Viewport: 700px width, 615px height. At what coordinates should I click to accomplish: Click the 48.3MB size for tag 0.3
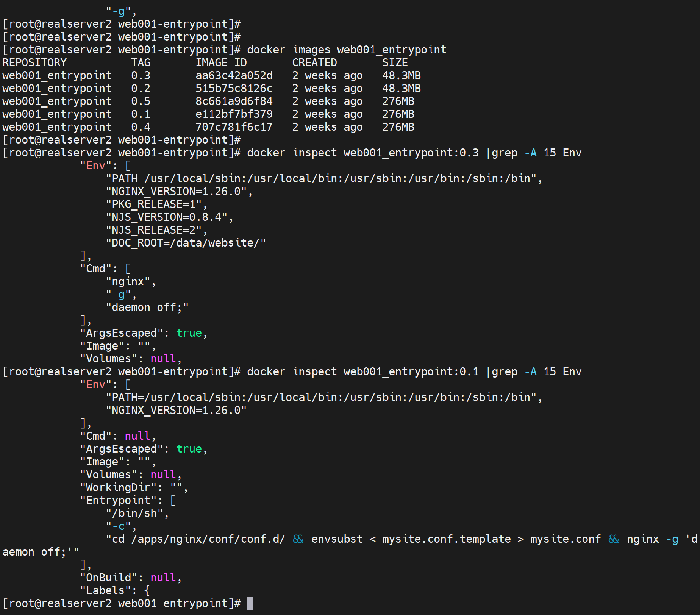[401, 75]
